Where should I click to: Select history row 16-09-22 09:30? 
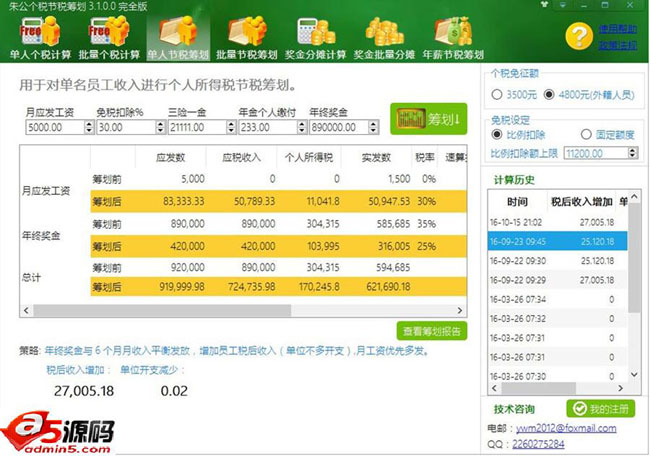558,261
